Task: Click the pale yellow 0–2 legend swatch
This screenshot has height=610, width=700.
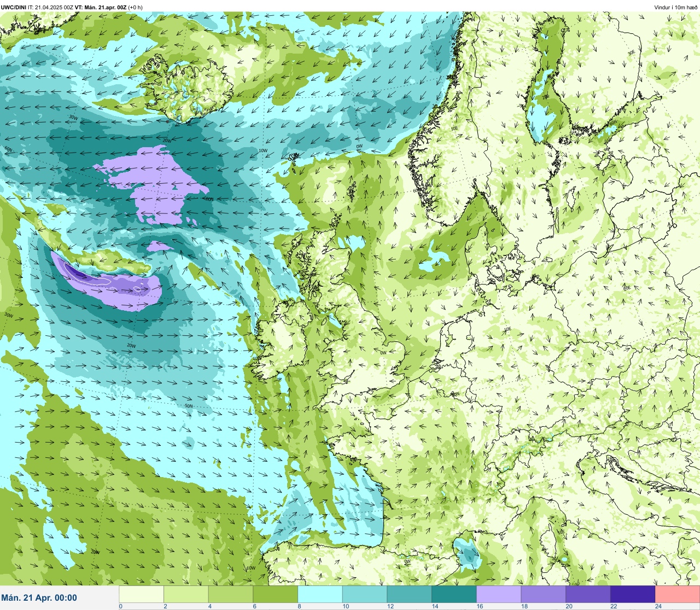Action: (142, 594)
